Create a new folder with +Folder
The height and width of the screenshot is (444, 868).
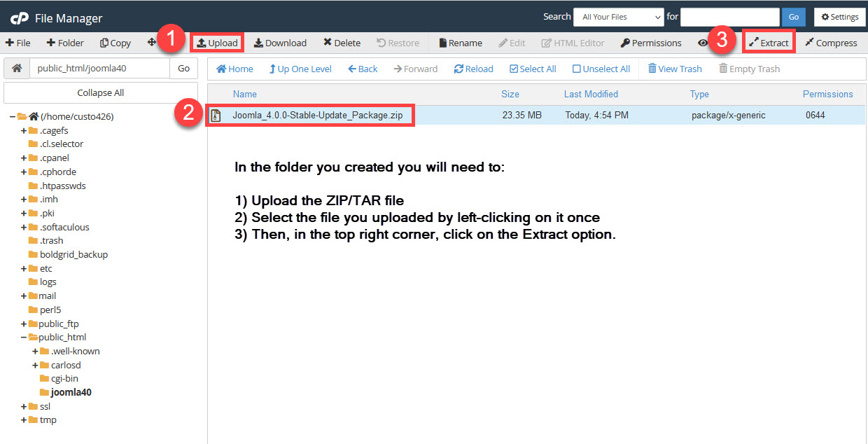coord(65,43)
